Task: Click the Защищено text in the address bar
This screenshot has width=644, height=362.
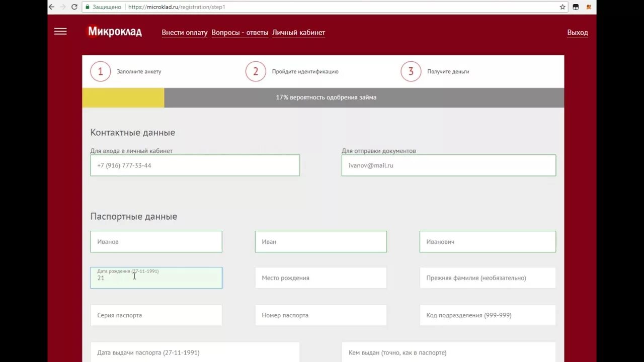Action: pos(107,7)
